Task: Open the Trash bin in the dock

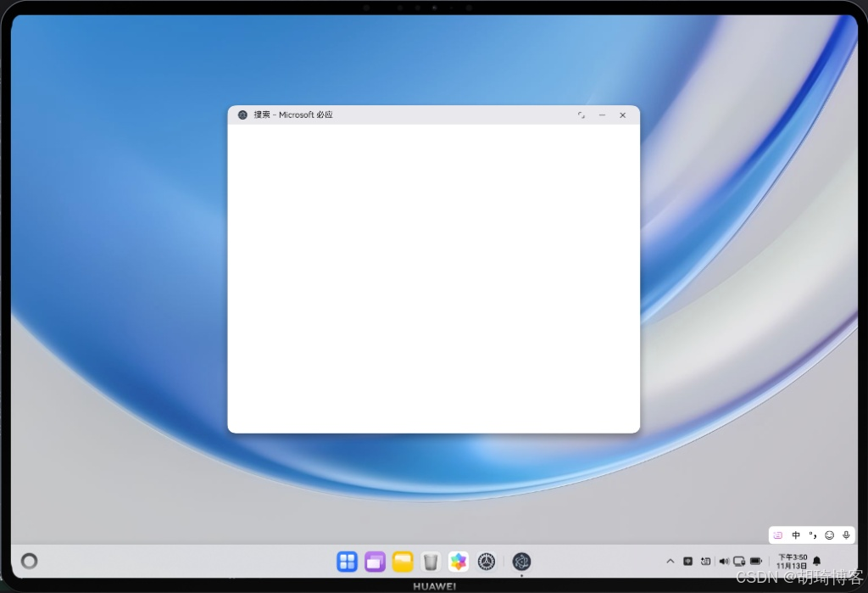Action: point(430,562)
